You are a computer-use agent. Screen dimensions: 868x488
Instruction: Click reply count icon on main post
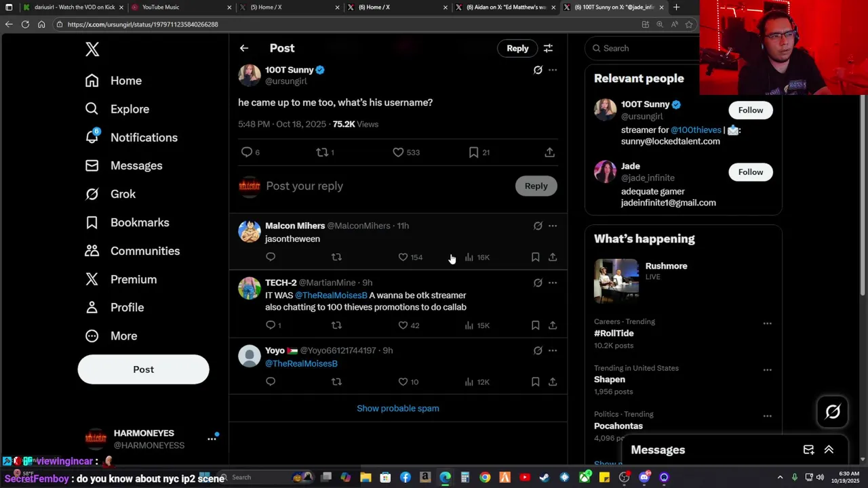coord(247,152)
